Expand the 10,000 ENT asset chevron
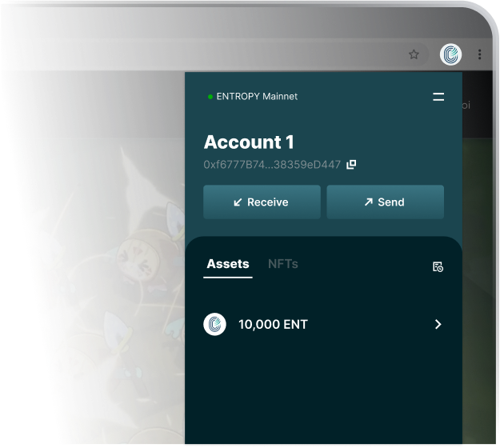The height and width of the screenshot is (448, 500). 438,324
